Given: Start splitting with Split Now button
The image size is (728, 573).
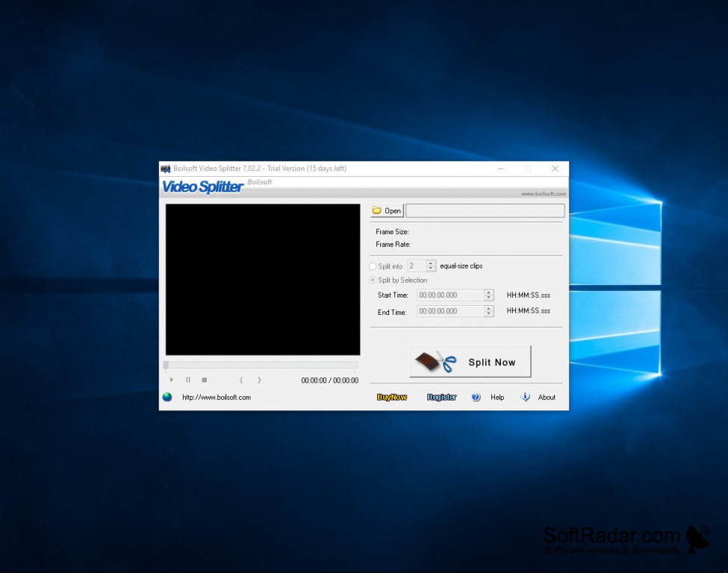Looking at the screenshot, I should pyautogui.click(x=470, y=362).
